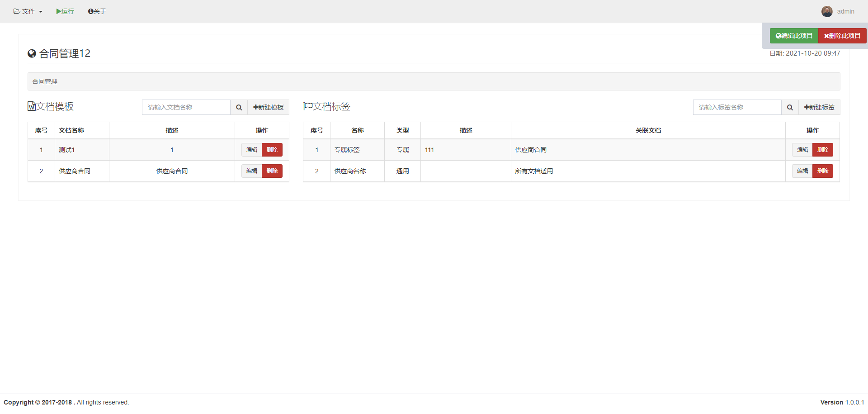The height and width of the screenshot is (414, 868).
Task: Click the 类型 column header
Action: [402, 130]
